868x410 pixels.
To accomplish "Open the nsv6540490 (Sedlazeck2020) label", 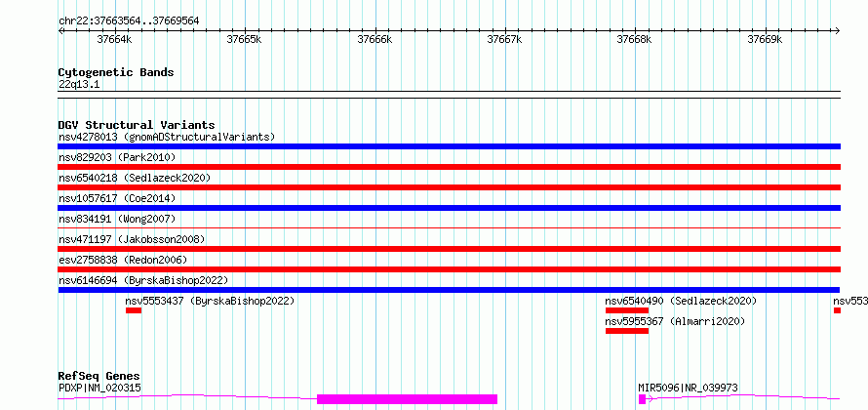I will (681, 301).
